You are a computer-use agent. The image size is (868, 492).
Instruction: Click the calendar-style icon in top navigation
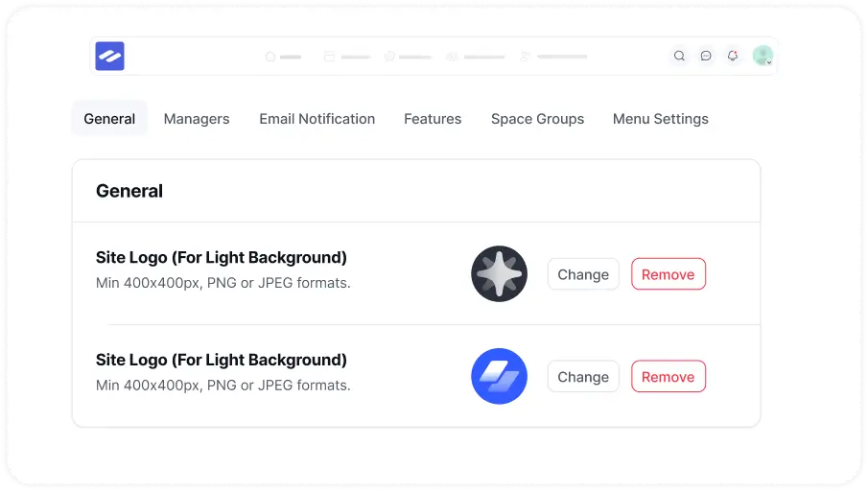pos(329,57)
